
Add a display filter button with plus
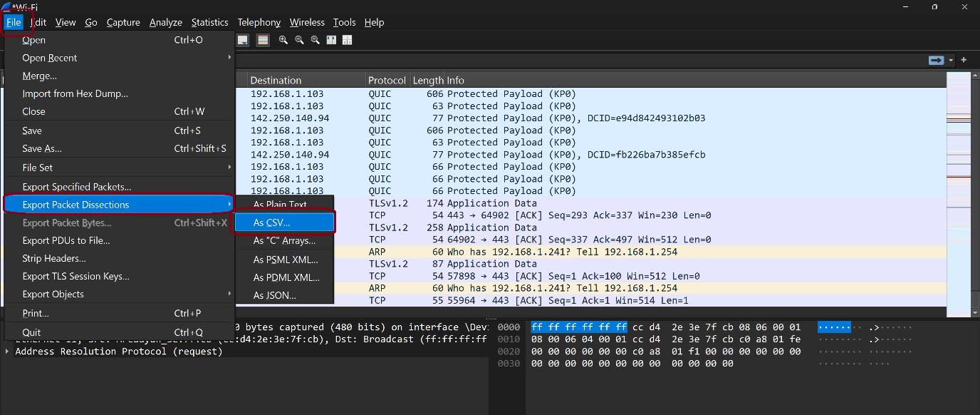point(964,60)
